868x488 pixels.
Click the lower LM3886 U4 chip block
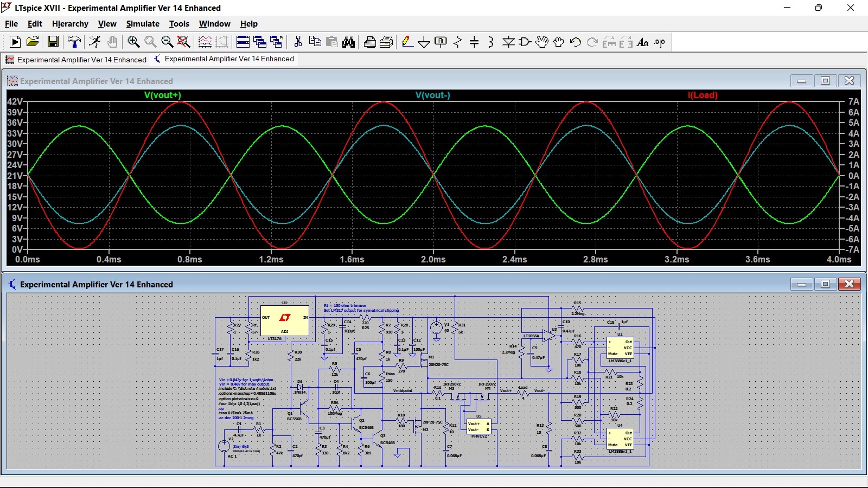coord(620,439)
